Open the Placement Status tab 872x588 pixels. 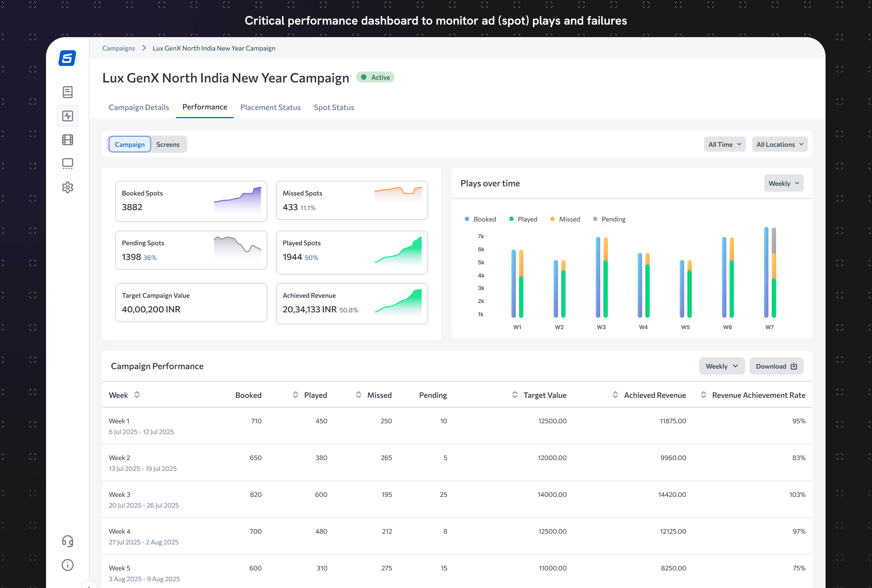[270, 107]
